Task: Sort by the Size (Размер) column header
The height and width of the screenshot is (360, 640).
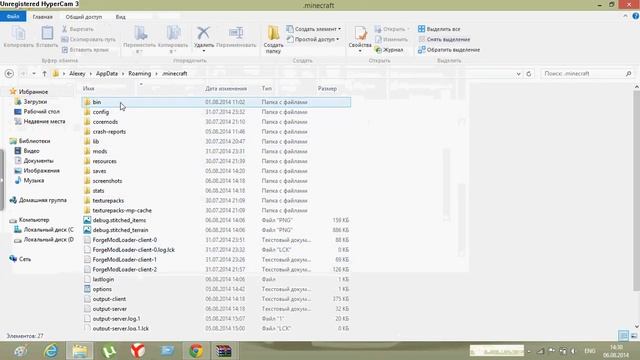Action: [327, 89]
